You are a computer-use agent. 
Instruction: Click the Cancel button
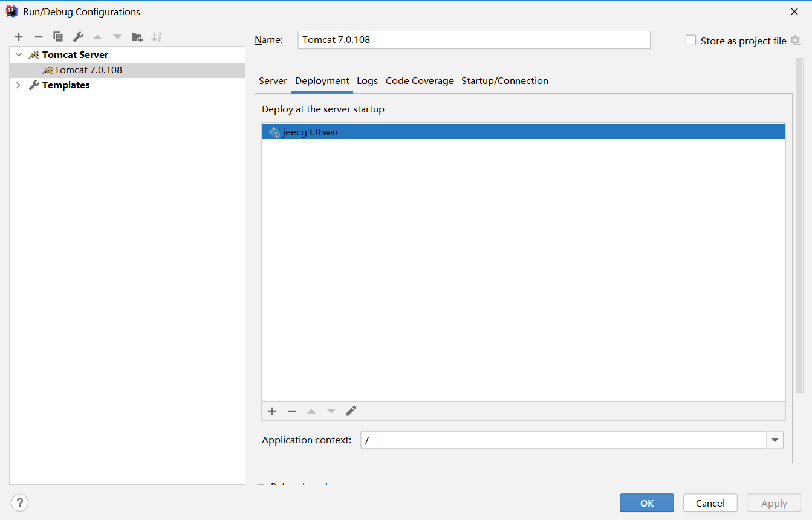tap(710, 503)
